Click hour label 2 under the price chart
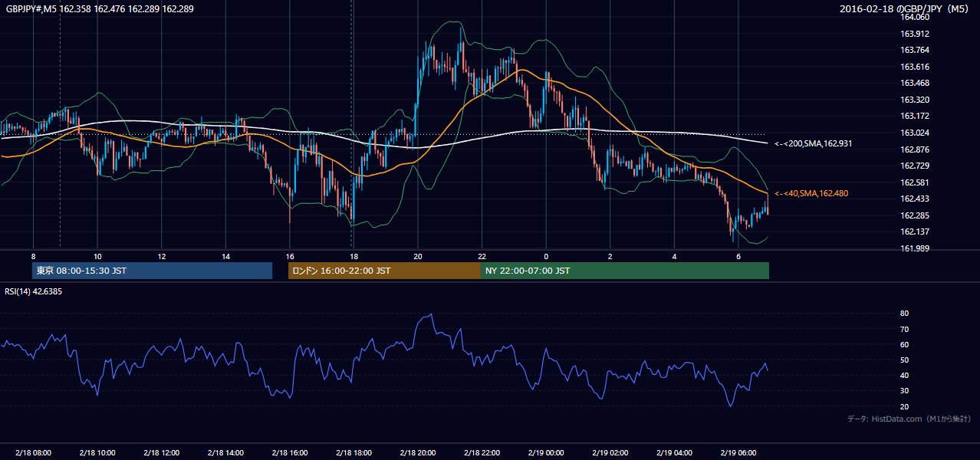This screenshot has width=980, height=460. pos(610,256)
